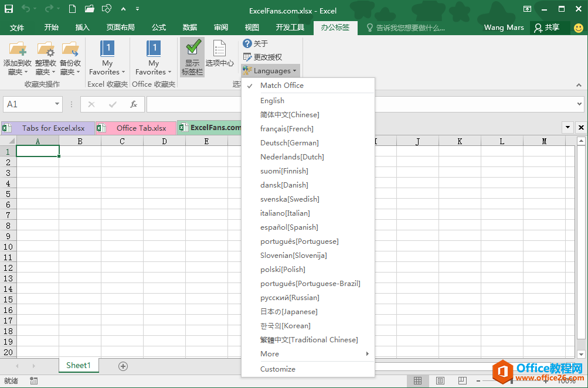This screenshot has width=588, height=388.
Task: Click the macro record icon in status bar
Action: point(34,381)
